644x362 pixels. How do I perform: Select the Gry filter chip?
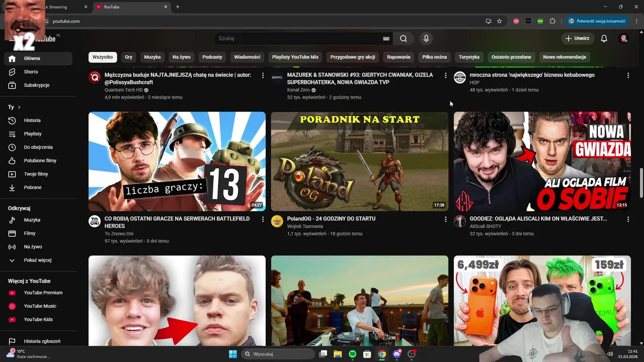click(128, 57)
